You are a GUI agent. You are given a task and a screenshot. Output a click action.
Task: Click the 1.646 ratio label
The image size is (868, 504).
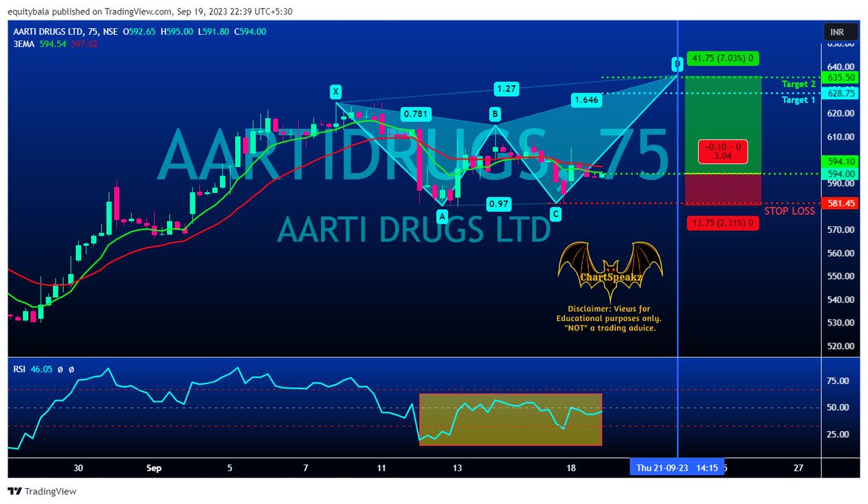[586, 100]
